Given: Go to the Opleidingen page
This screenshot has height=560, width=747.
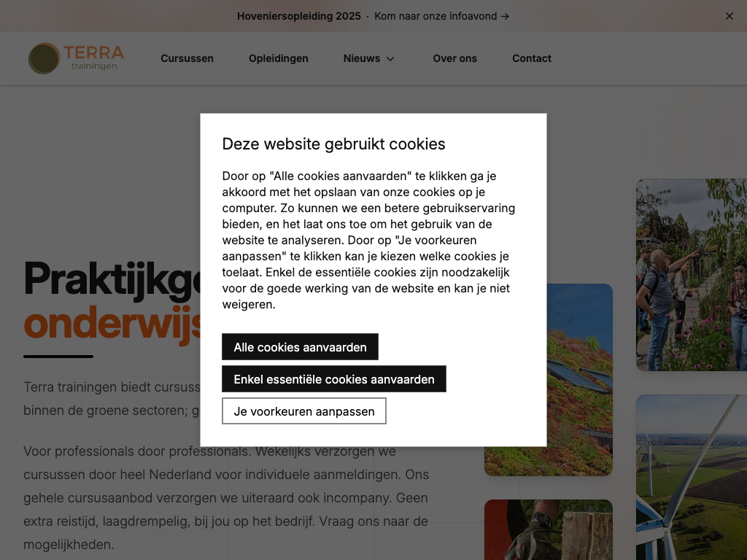Looking at the screenshot, I should point(278,58).
